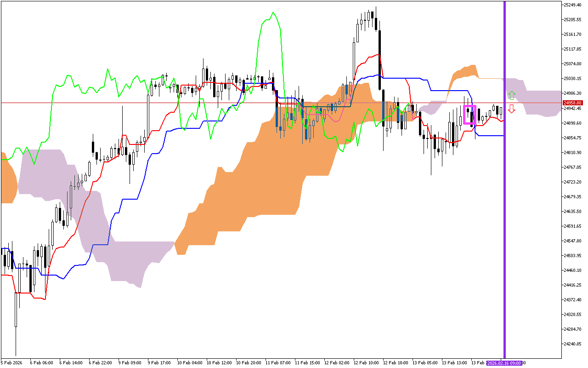Click the 10 Feb 04:00 time axis label
The width and height of the screenshot is (588, 368).
coord(189,363)
